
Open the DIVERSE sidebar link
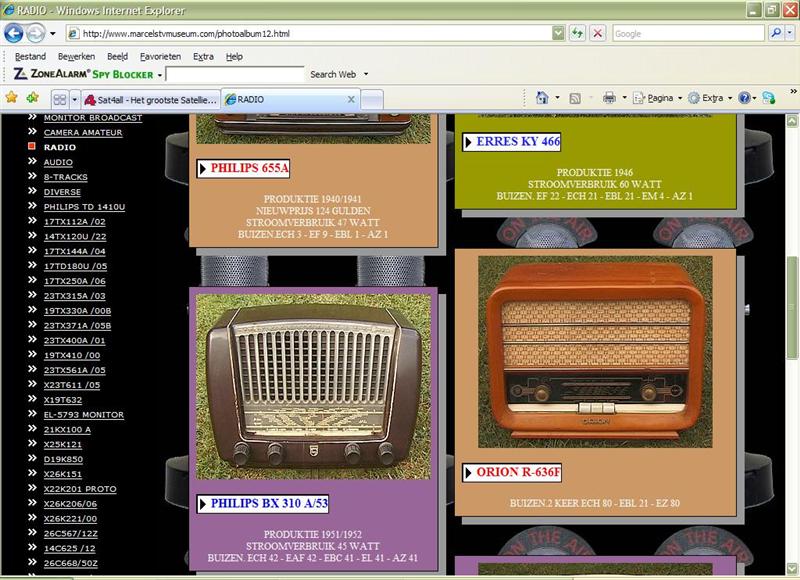(62, 192)
